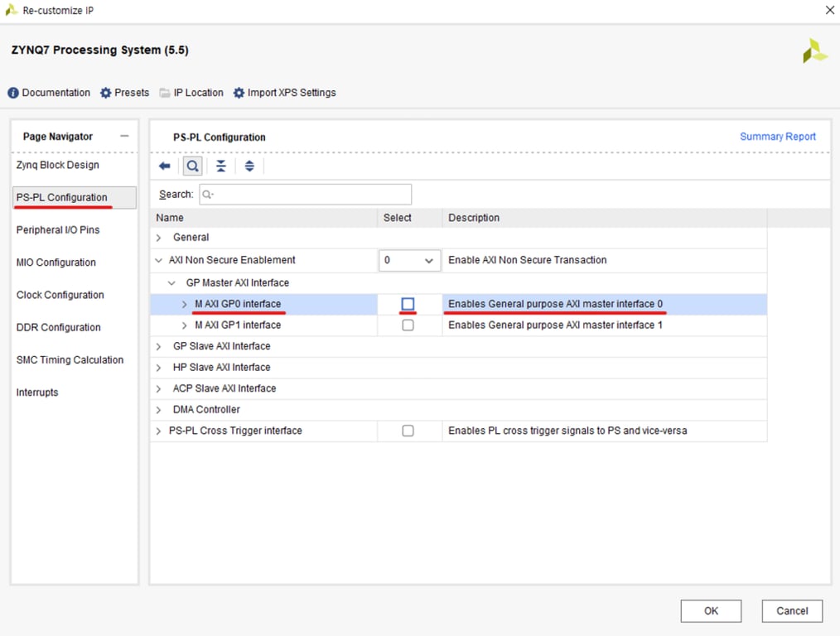Click the 'HP Slave AXI Interface' label
This screenshot has height=636, width=840.
tap(221, 367)
